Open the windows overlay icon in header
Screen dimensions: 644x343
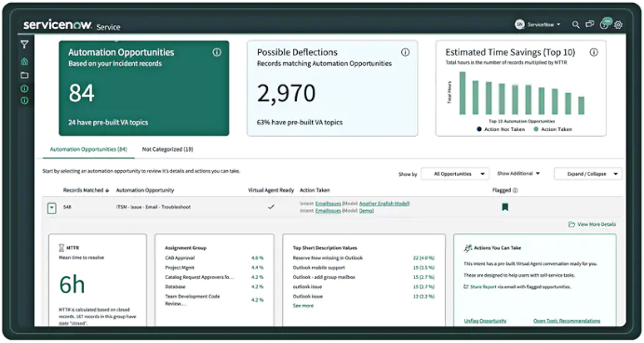click(x=590, y=24)
